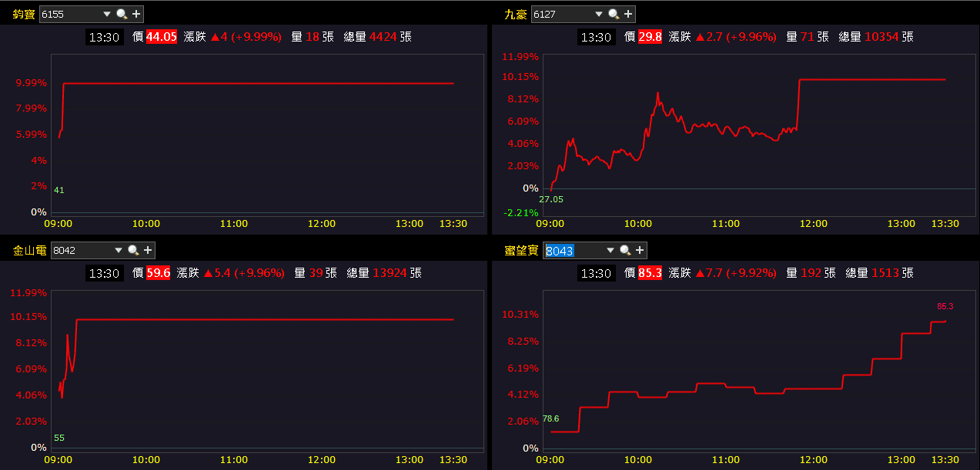
Task: Open the stock search magnifier for 鈞寶
Action: (121, 13)
